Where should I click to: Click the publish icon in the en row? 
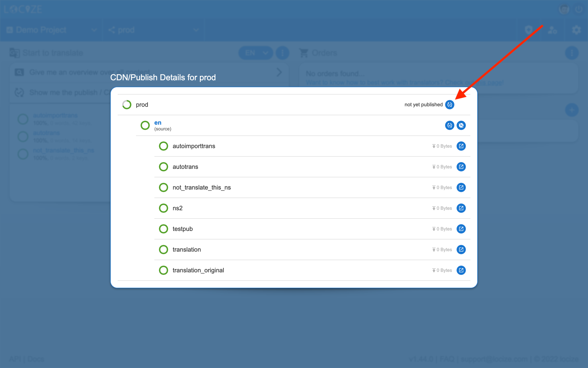449,125
